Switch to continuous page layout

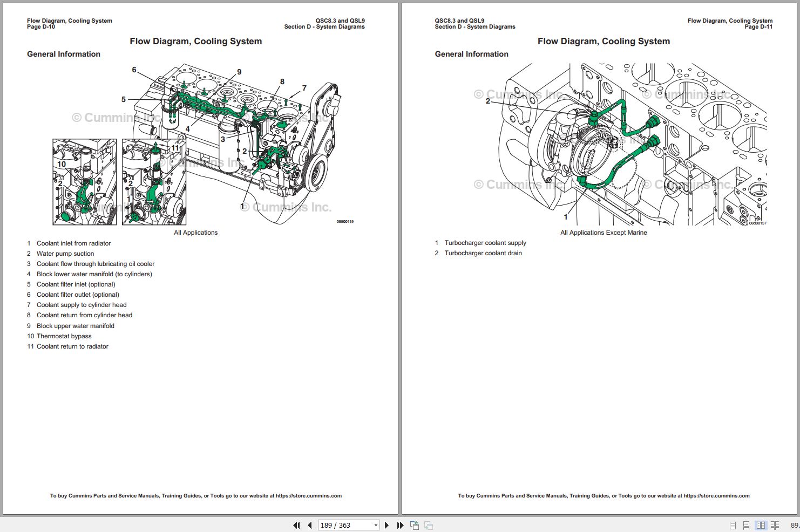[x=746, y=525]
